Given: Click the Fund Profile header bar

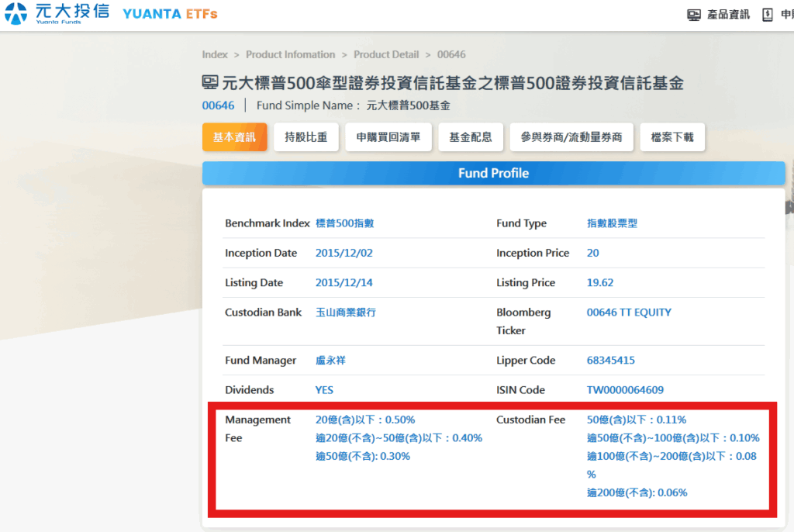Looking at the screenshot, I should coord(494,173).
